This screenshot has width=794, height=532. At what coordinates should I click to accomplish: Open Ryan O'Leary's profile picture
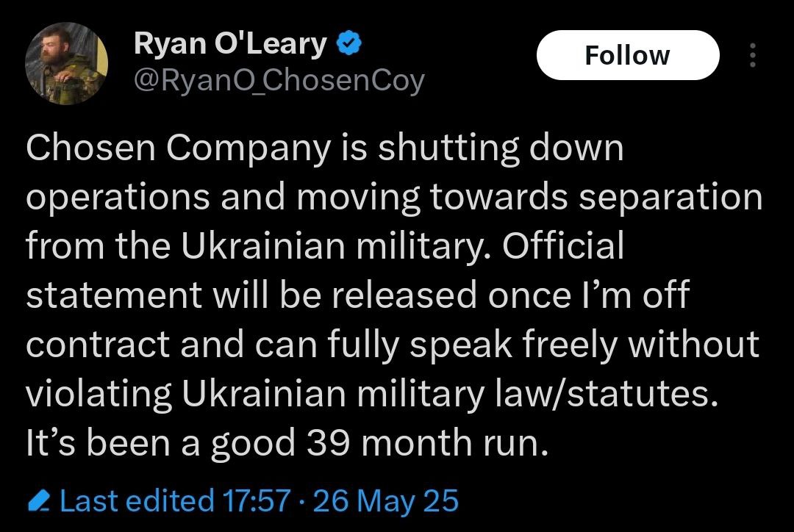coord(66,64)
